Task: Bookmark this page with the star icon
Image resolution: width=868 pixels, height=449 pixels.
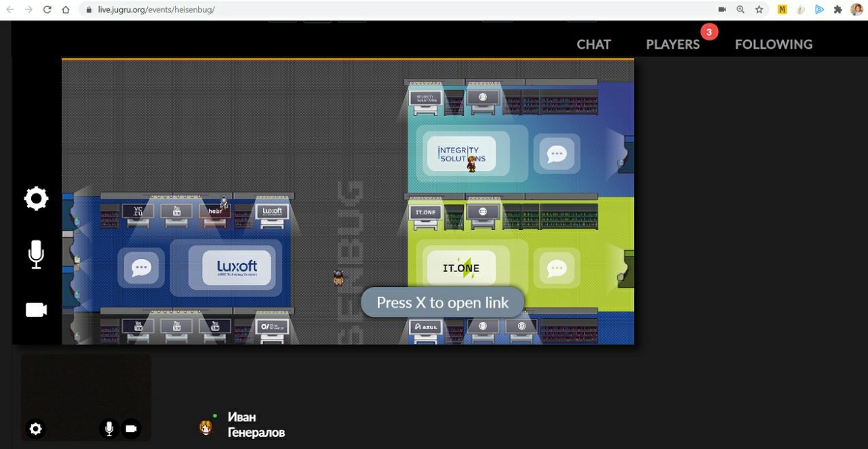Action: 759,9
